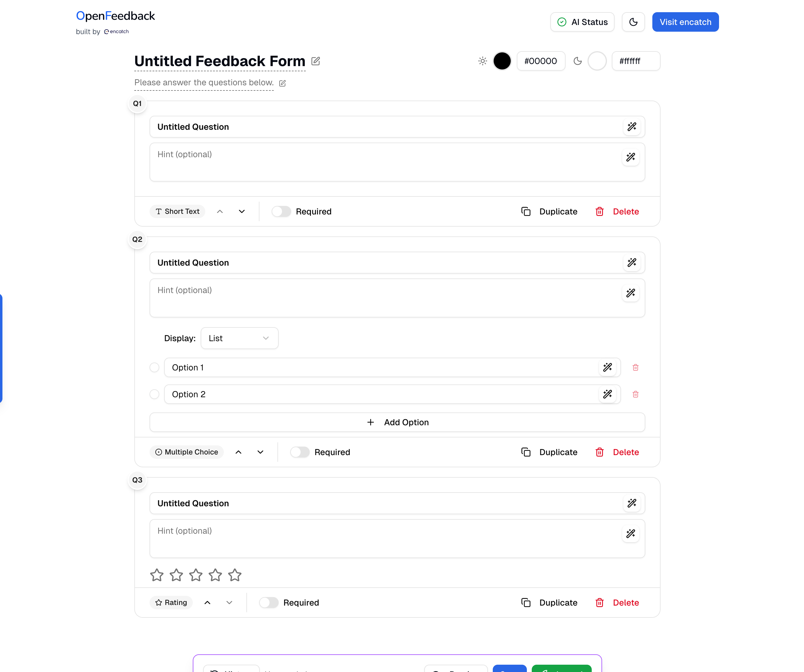Click the edit icon beside form description
The image size is (804, 672).
[x=282, y=83]
